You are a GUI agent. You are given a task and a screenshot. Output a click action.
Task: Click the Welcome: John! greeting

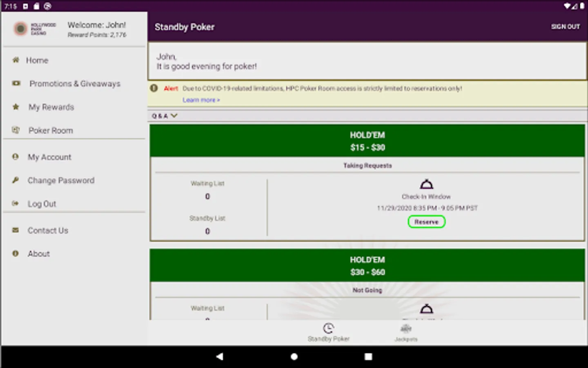(x=97, y=25)
